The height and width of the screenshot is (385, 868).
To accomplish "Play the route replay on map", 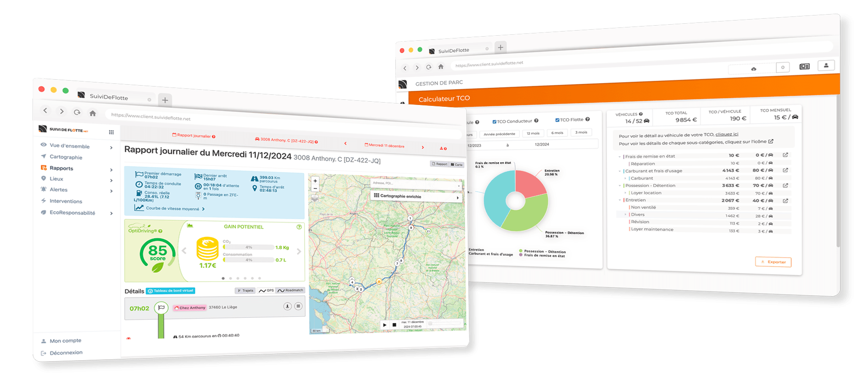I will tap(384, 325).
